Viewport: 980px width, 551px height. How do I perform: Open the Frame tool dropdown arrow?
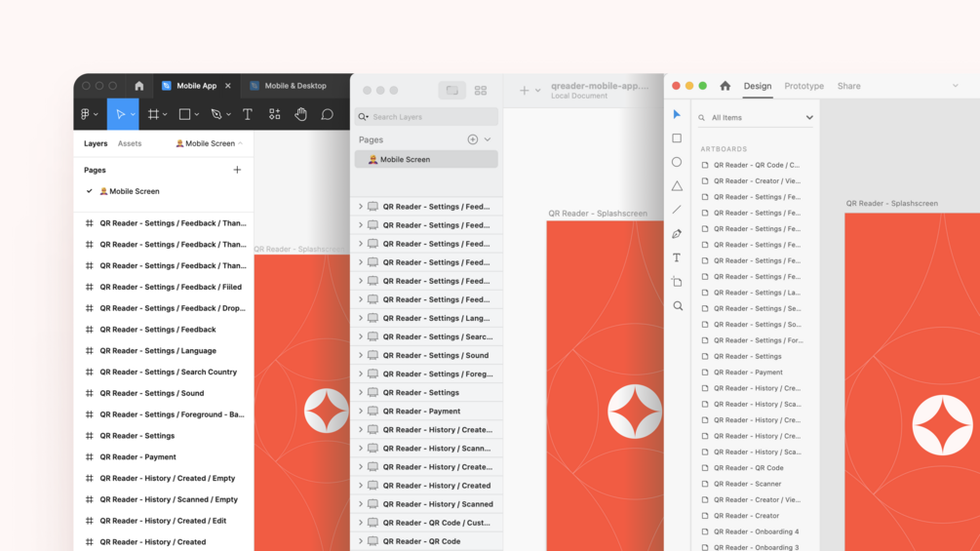(165, 115)
